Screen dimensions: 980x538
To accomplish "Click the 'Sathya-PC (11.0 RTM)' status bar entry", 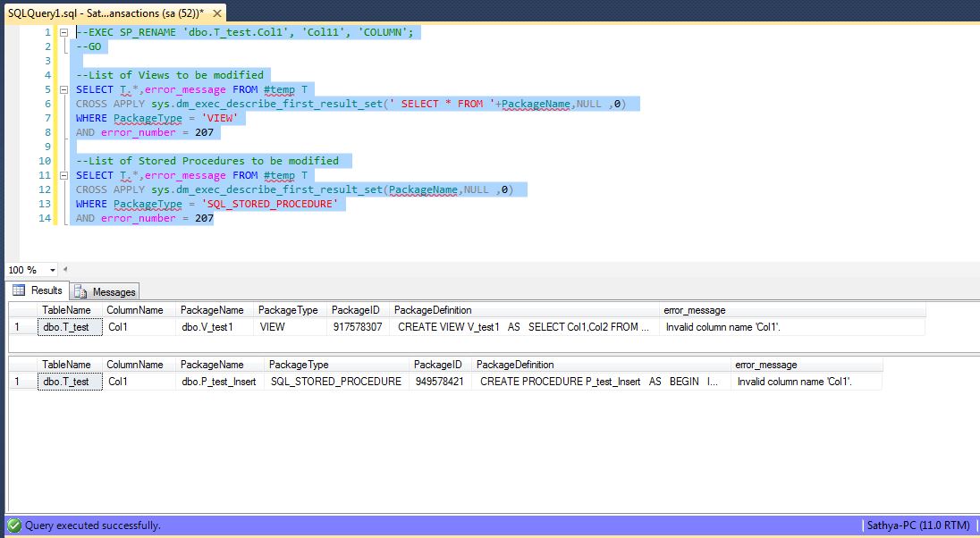I will tap(918, 525).
